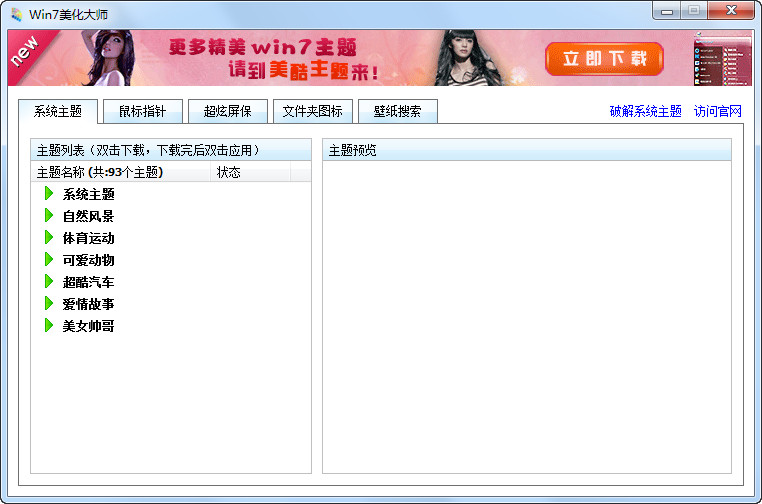Click the 状态 column header

[x=251, y=172]
